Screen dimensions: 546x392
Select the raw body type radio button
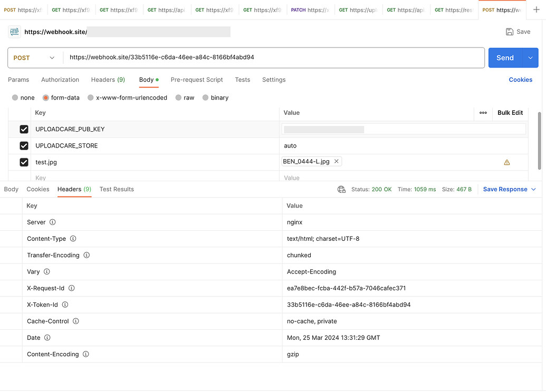(x=178, y=97)
